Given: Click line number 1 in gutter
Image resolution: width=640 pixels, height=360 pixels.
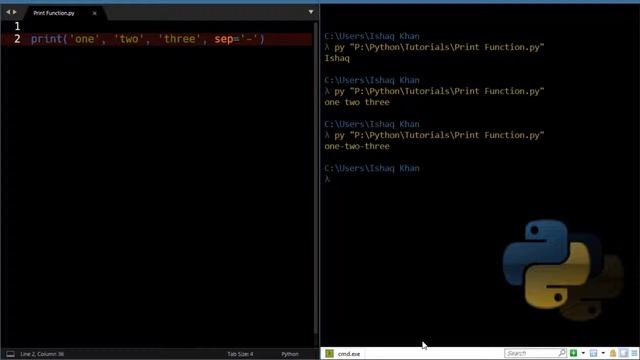Looking at the screenshot, I should 17,27.
